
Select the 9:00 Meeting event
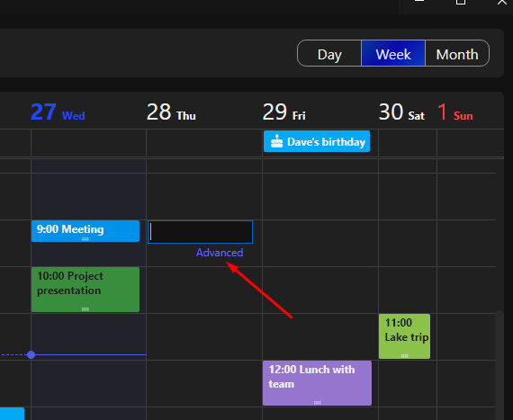[85, 231]
